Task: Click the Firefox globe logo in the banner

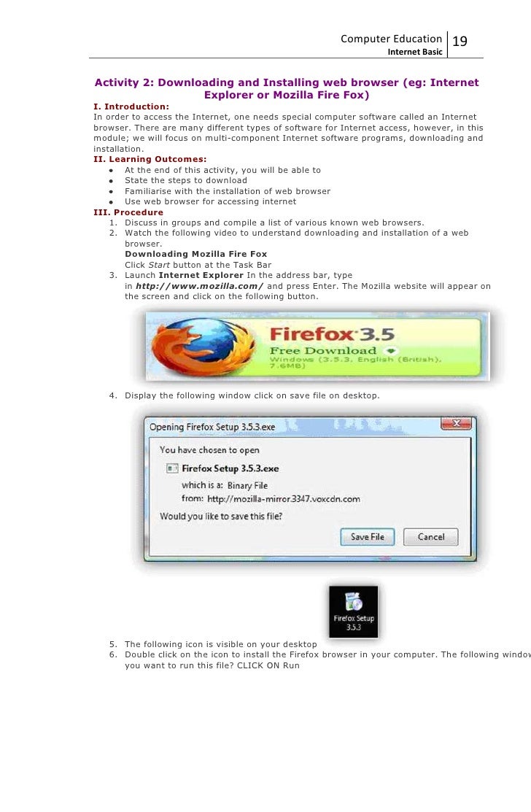Action: pos(204,347)
